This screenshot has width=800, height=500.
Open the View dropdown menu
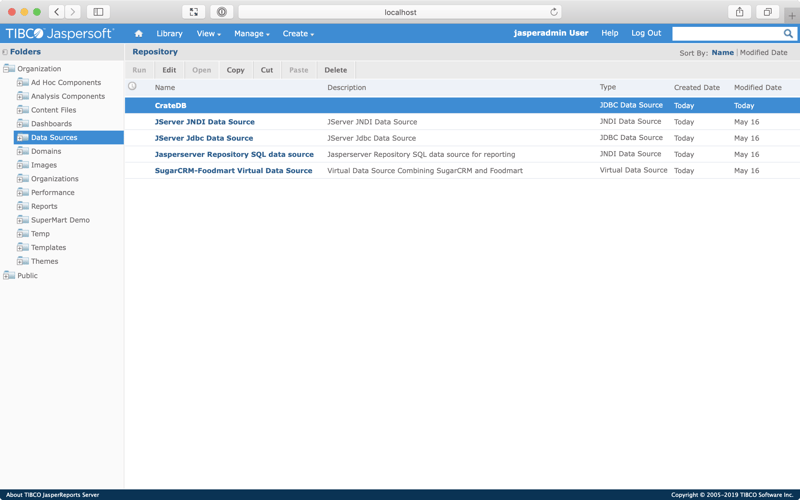coord(209,34)
